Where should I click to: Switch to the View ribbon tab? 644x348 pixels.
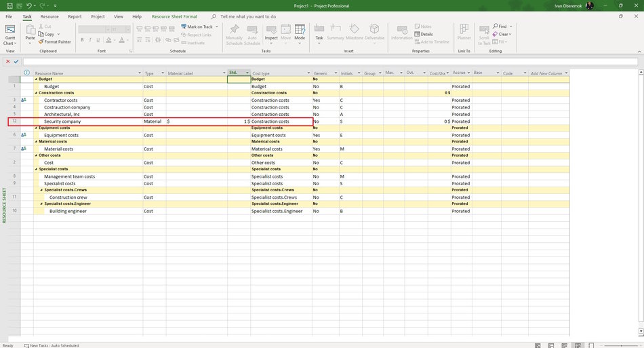pos(118,16)
